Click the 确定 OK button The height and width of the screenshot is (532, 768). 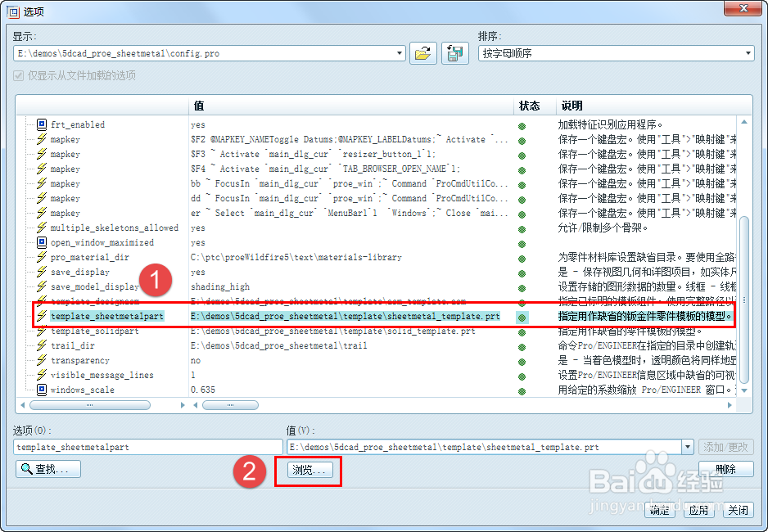[x=659, y=510]
